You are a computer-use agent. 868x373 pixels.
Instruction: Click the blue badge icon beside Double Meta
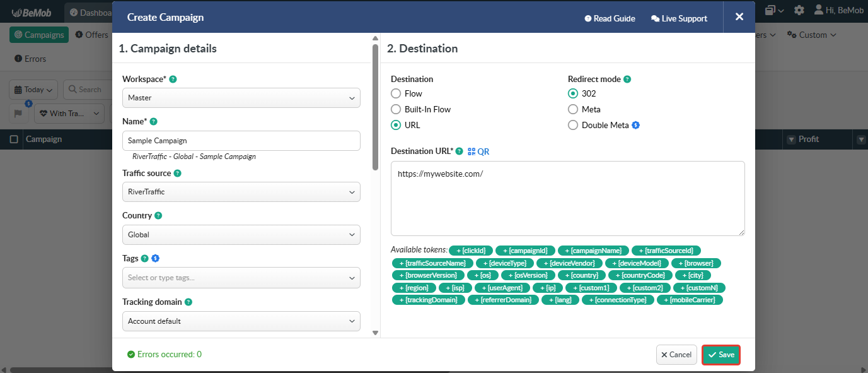click(636, 125)
